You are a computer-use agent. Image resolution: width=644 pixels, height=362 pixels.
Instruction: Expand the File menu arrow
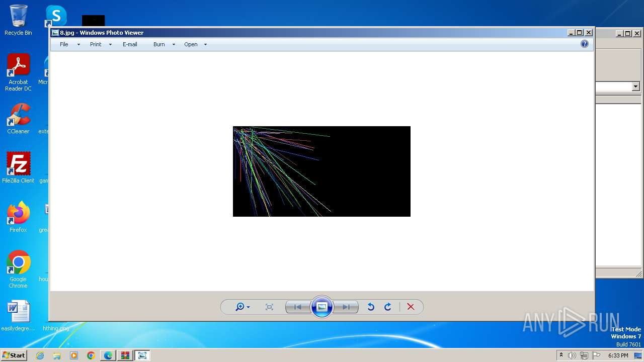78,44
